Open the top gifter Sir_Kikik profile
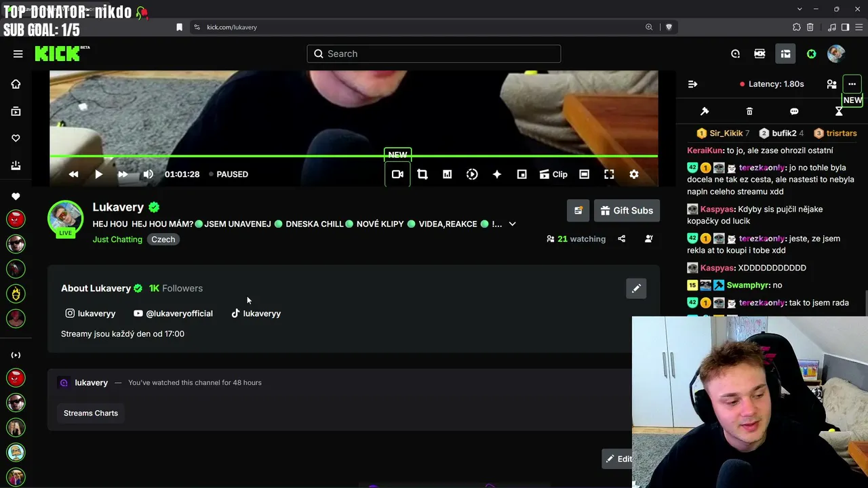868x488 pixels. [x=723, y=134]
